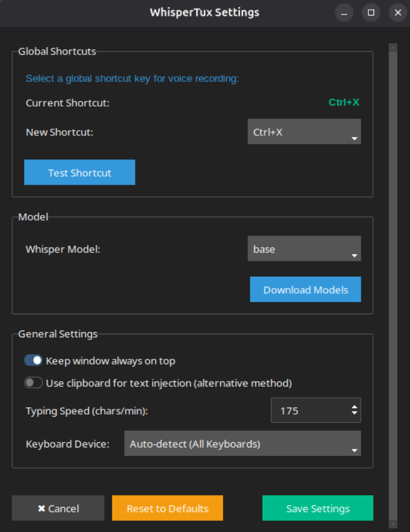410x532 pixels.
Task: Click the Typing Speed value field
Action: coord(310,411)
